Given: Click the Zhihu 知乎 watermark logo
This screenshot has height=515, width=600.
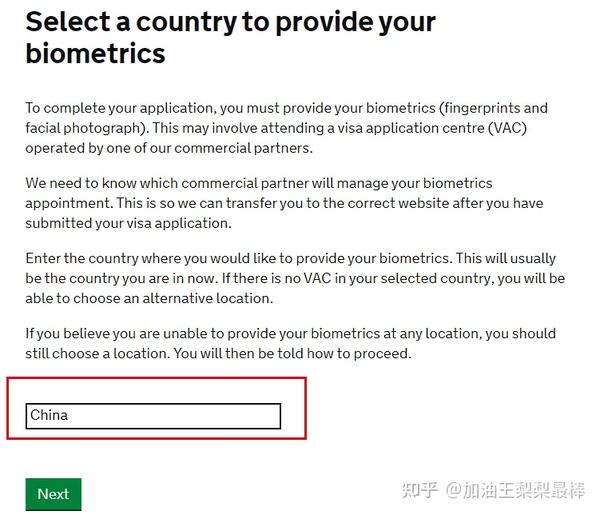Looking at the screenshot, I should (420, 490).
